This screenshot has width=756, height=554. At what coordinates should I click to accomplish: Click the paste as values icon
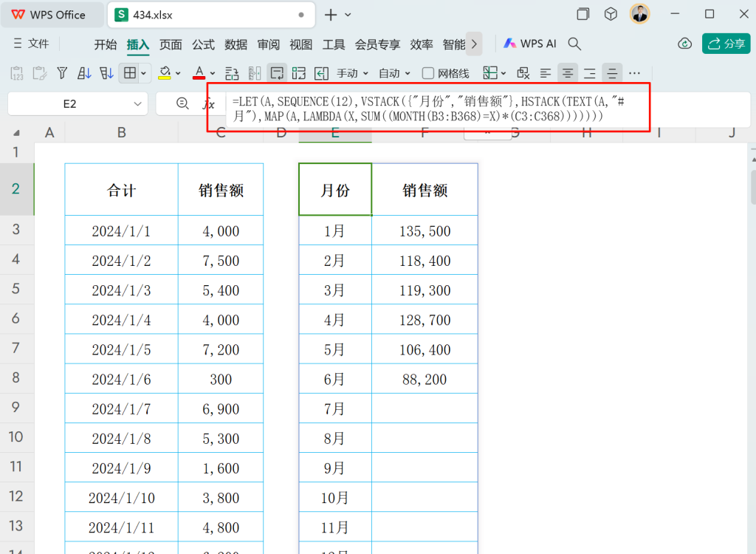pyautogui.click(x=17, y=73)
